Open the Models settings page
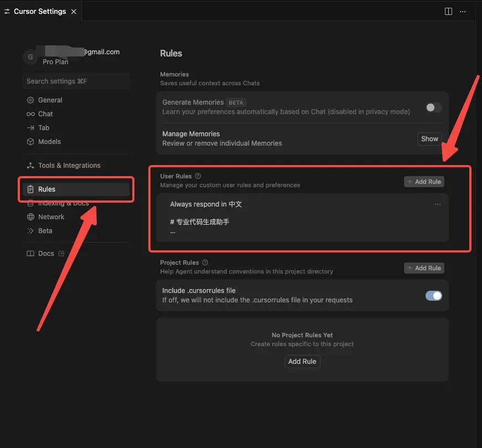The image size is (482, 448). 49,142
